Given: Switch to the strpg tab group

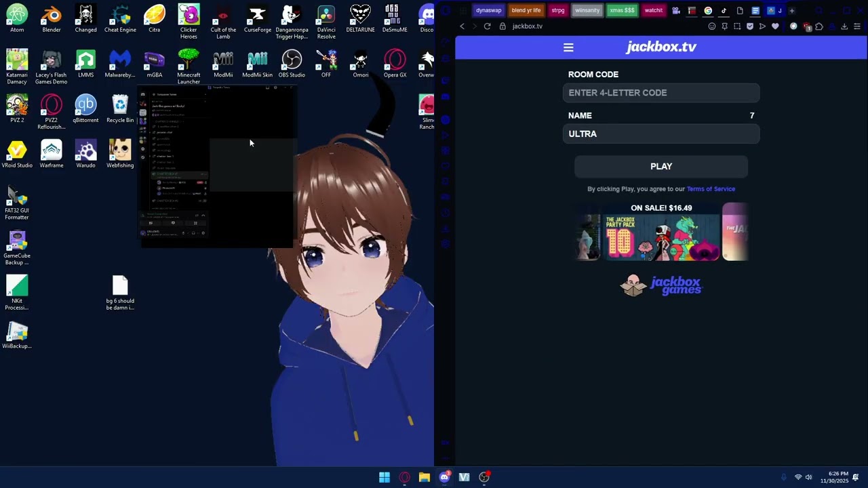Looking at the screenshot, I should pos(558,11).
